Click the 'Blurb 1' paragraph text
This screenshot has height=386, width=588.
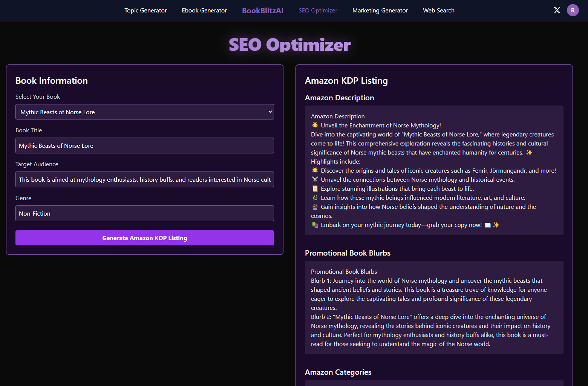click(x=429, y=294)
